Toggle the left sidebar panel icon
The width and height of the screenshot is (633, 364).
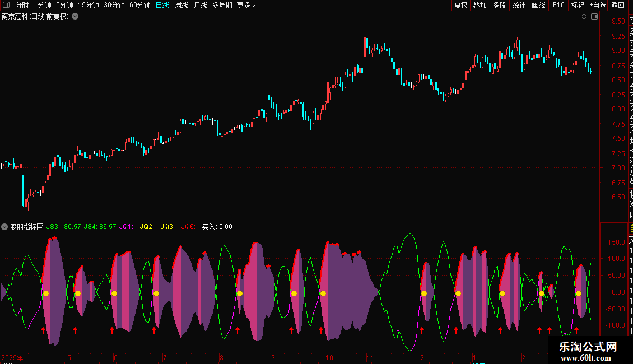6,5
